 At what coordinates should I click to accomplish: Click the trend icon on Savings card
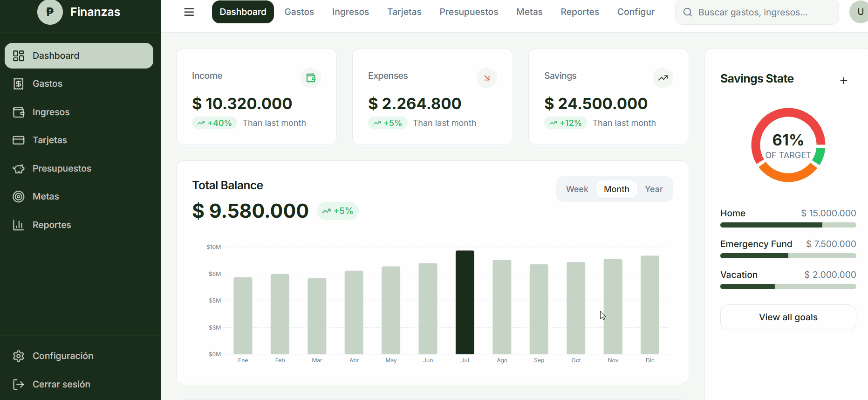click(663, 78)
